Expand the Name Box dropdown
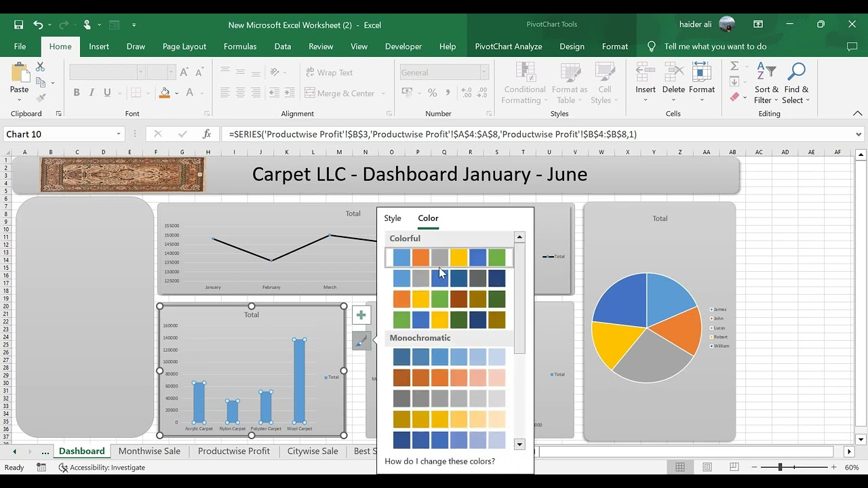 click(x=119, y=134)
